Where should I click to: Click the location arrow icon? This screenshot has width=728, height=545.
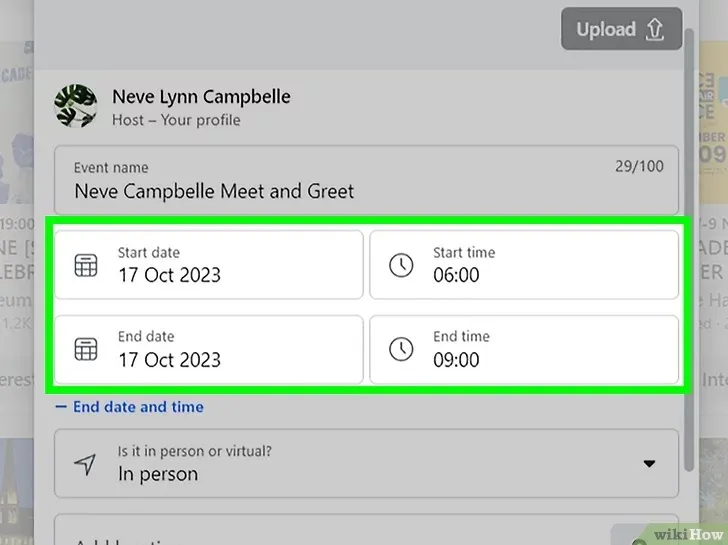point(85,464)
